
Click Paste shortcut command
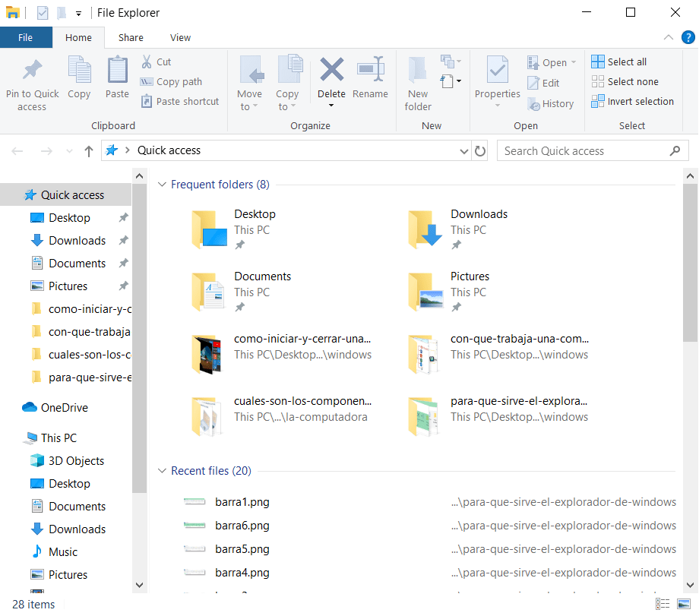coord(180,101)
